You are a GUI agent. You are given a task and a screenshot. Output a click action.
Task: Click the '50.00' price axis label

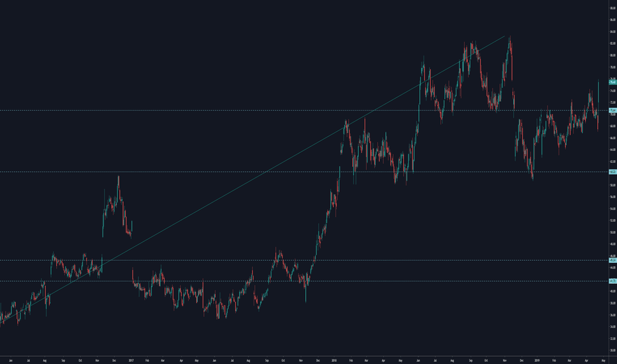click(612, 232)
